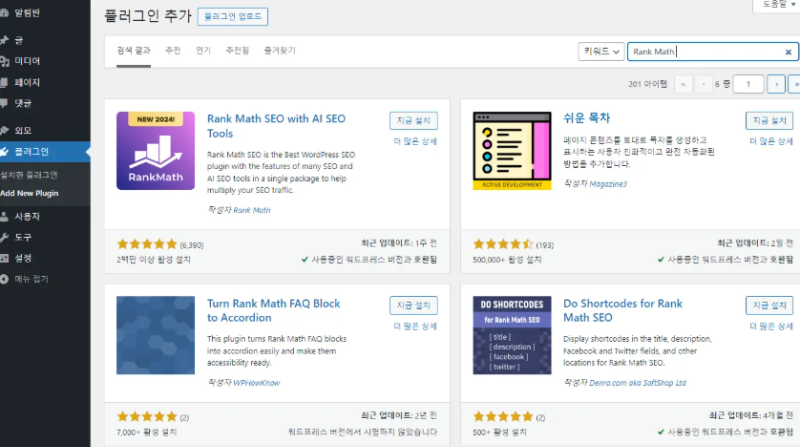Open the 외모 appearance brush icon
The image size is (800, 447).
(x=4, y=130)
